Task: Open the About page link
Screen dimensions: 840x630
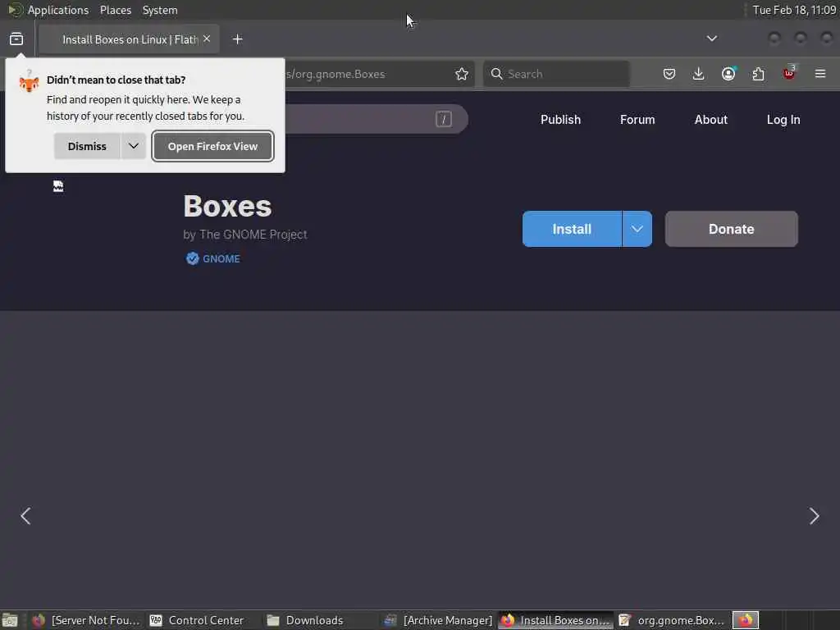Action: click(711, 120)
